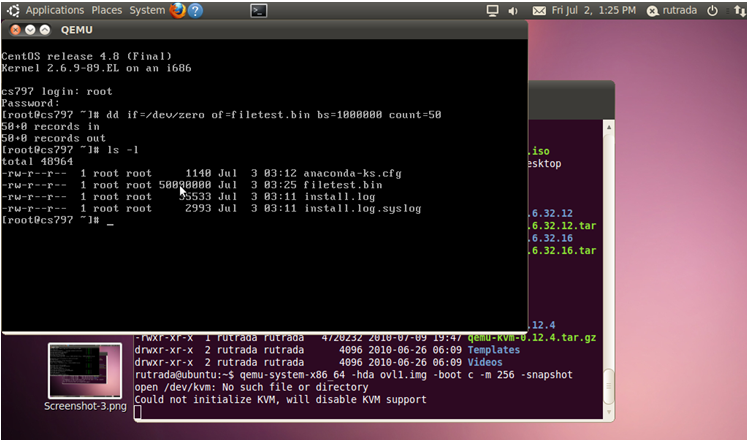The width and height of the screenshot is (747, 440).
Task: Click the QEMU window title
Action: pyautogui.click(x=77, y=30)
